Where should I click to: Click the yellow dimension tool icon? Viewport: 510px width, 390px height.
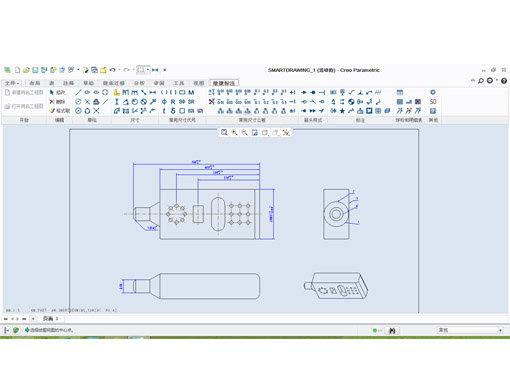116,92
